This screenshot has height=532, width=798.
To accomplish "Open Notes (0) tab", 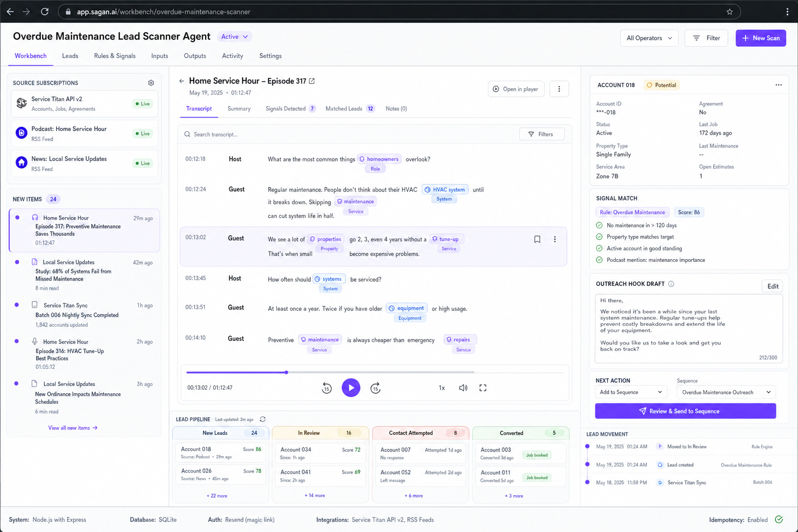I will [x=396, y=109].
